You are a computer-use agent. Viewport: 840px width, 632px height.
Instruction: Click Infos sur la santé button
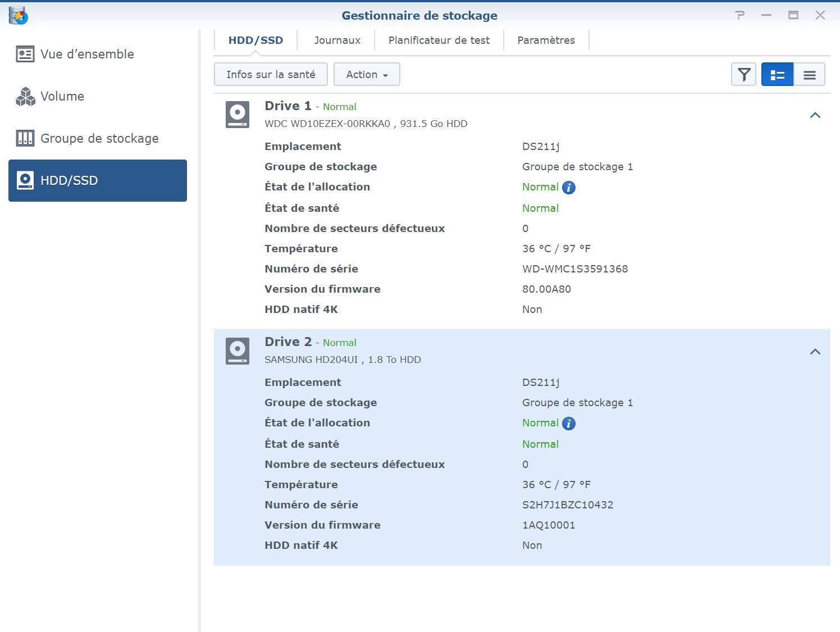pos(271,74)
